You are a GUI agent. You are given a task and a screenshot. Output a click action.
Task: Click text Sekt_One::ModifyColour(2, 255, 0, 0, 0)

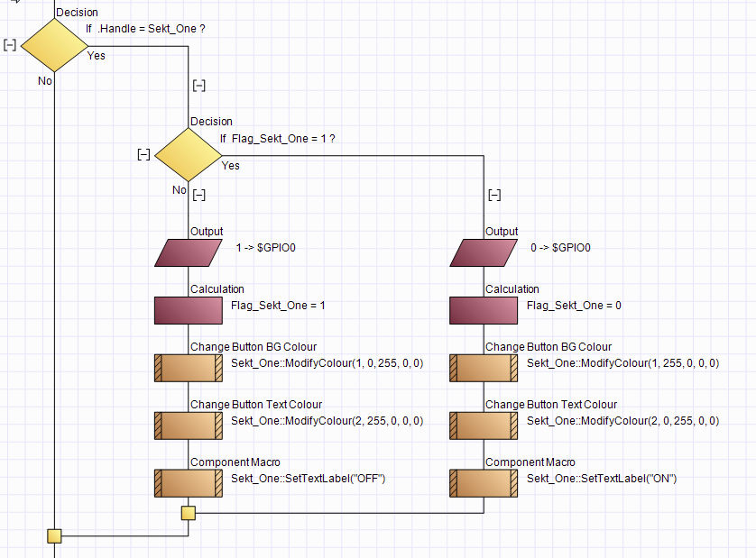click(x=327, y=421)
